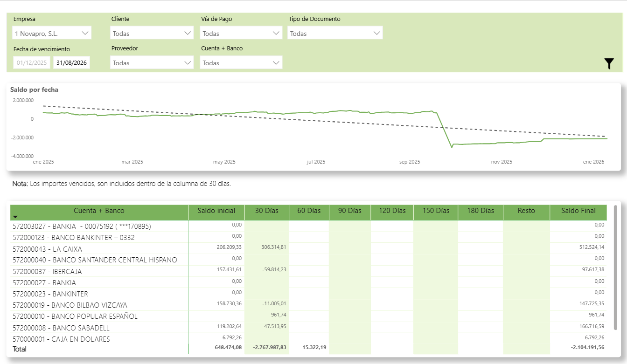Click the end date field 31/08/2026
The image size is (627, 364).
click(71, 62)
